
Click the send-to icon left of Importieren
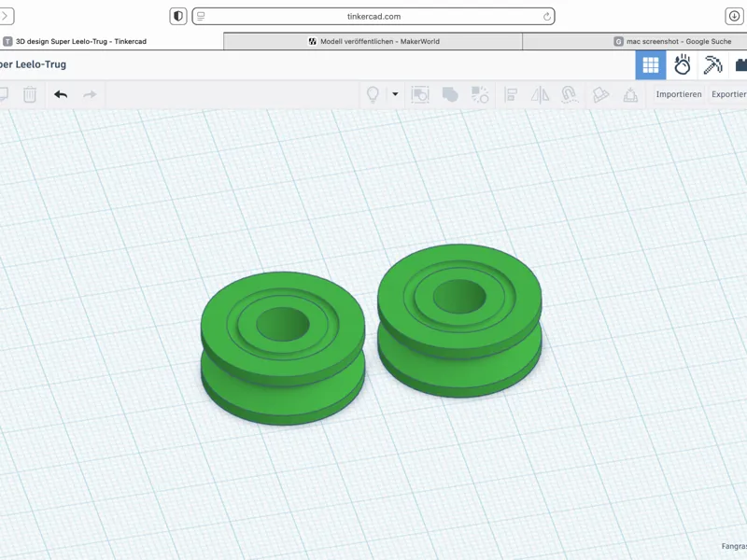[630, 94]
